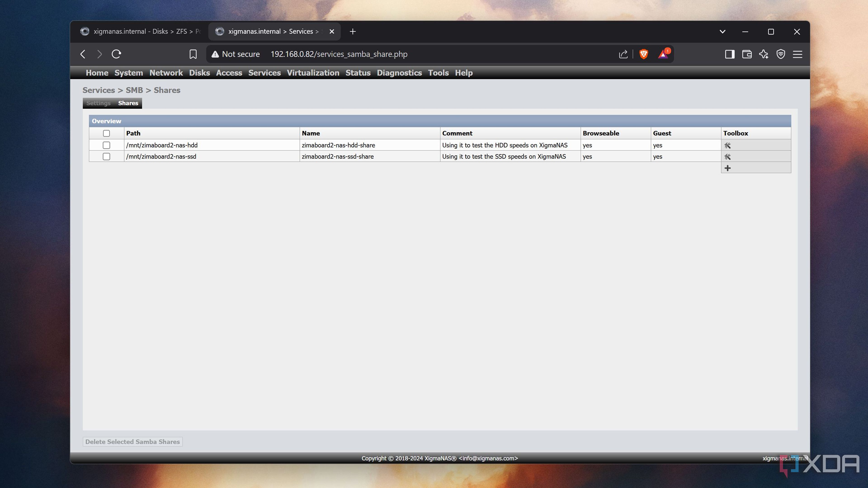
Task: Add a new share with plus icon
Action: 727,168
